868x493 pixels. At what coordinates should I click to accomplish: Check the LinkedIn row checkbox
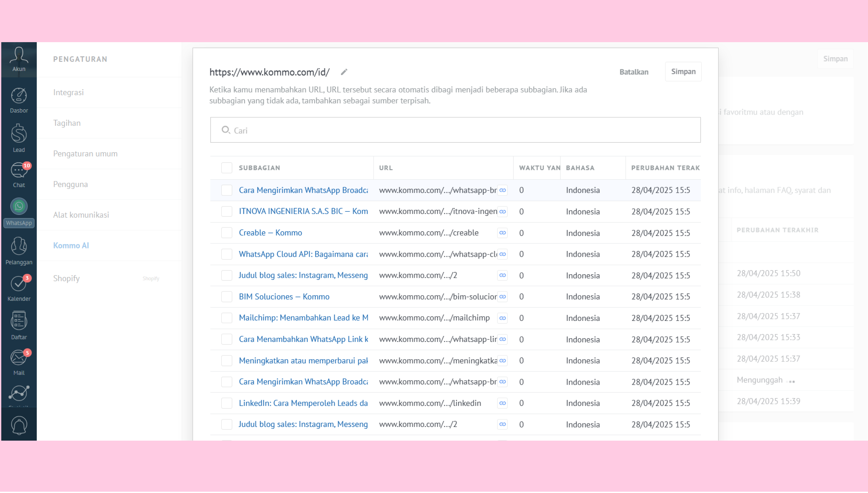click(227, 403)
